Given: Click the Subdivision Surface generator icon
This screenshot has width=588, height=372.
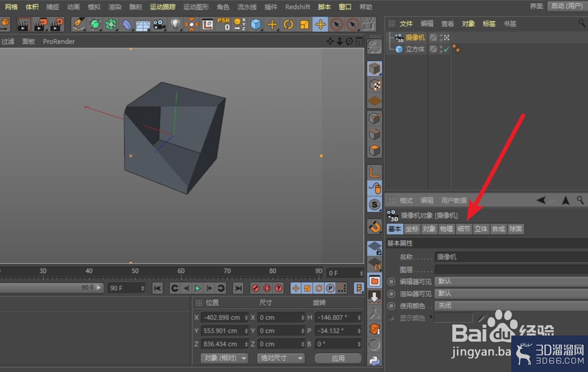Looking at the screenshot, I should click(x=95, y=25).
